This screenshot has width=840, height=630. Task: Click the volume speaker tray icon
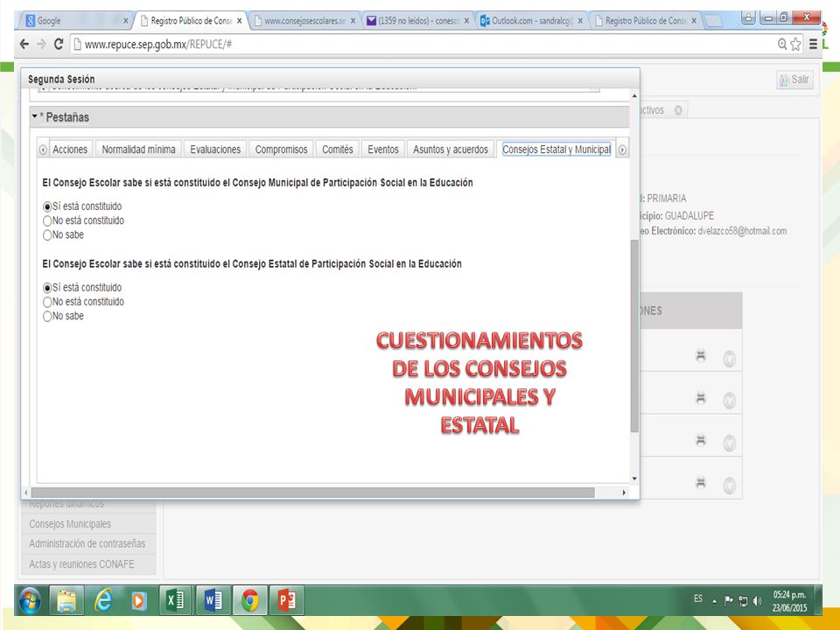coord(757,600)
